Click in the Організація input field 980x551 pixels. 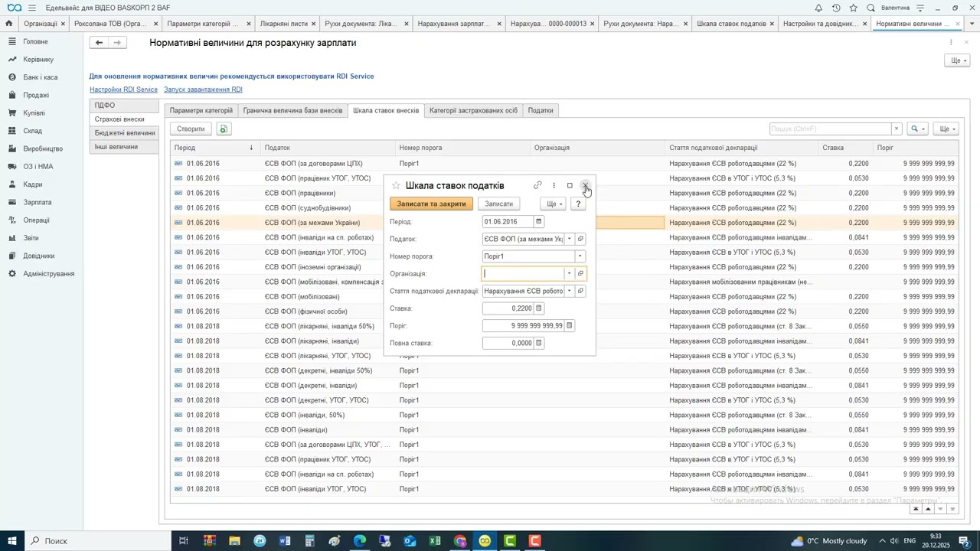point(523,273)
